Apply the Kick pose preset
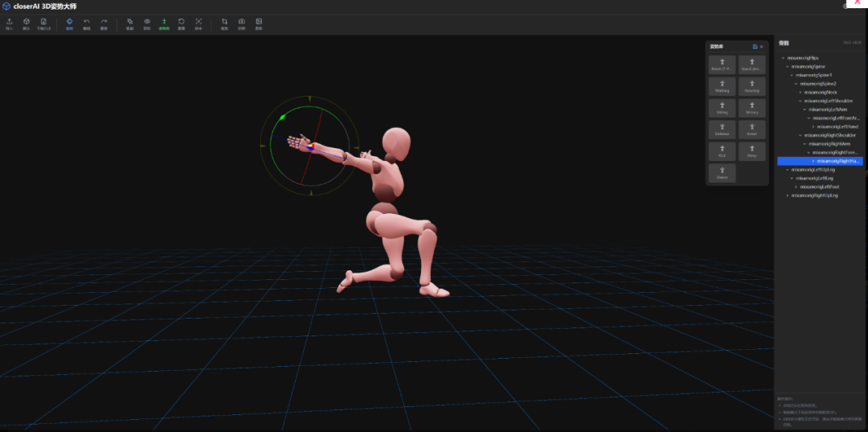The image size is (868, 432). coord(723,151)
